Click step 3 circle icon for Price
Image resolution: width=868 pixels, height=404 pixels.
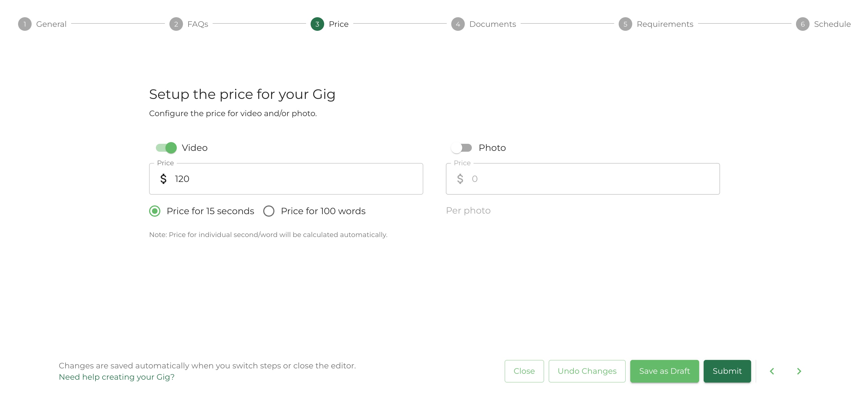click(317, 24)
